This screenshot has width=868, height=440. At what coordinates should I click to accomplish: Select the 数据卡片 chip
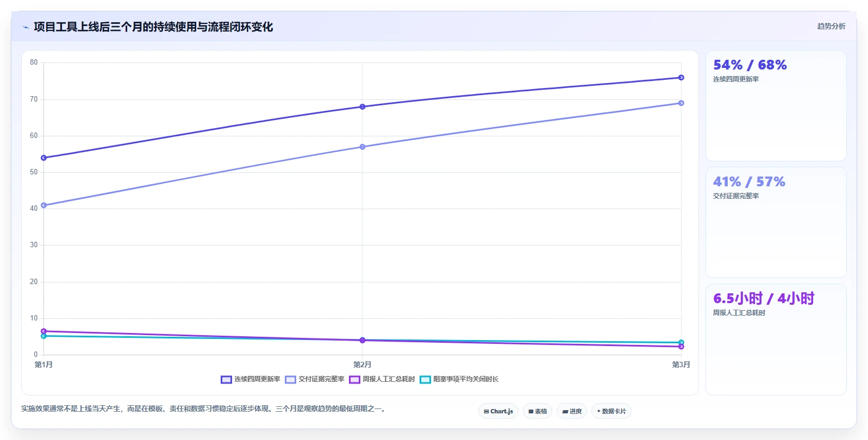pyautogui.click(x=611, y=411)
